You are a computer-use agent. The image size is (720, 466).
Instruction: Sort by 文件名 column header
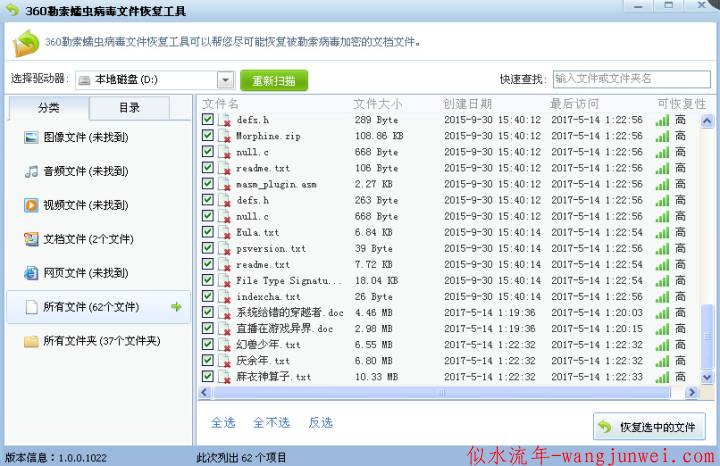tap(221, 104)
